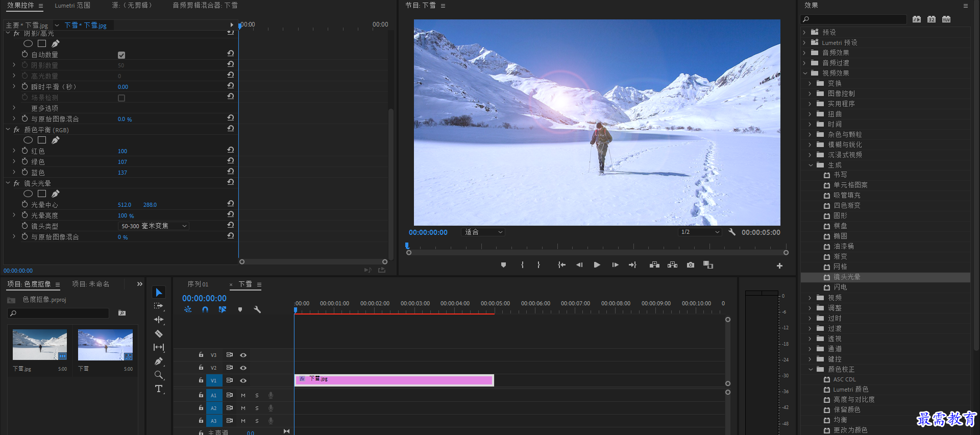
Task: Toggle the 场景检测 checkbox
Action: [121, 98]
